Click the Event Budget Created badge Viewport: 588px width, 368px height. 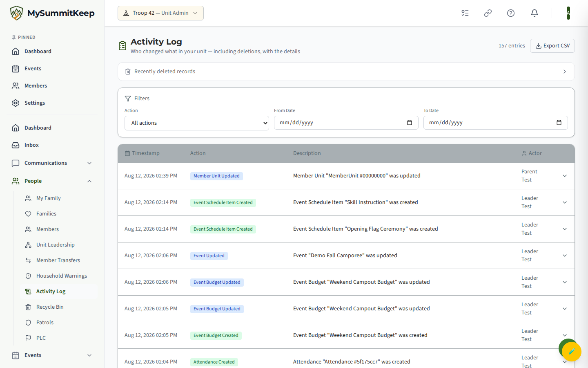pos(216,336)
